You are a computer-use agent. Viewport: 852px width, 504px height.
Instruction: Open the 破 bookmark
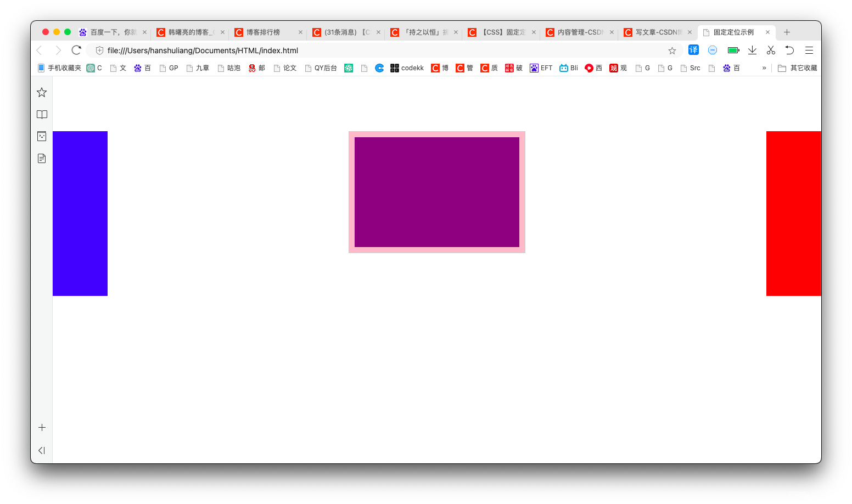coord(514,68)
